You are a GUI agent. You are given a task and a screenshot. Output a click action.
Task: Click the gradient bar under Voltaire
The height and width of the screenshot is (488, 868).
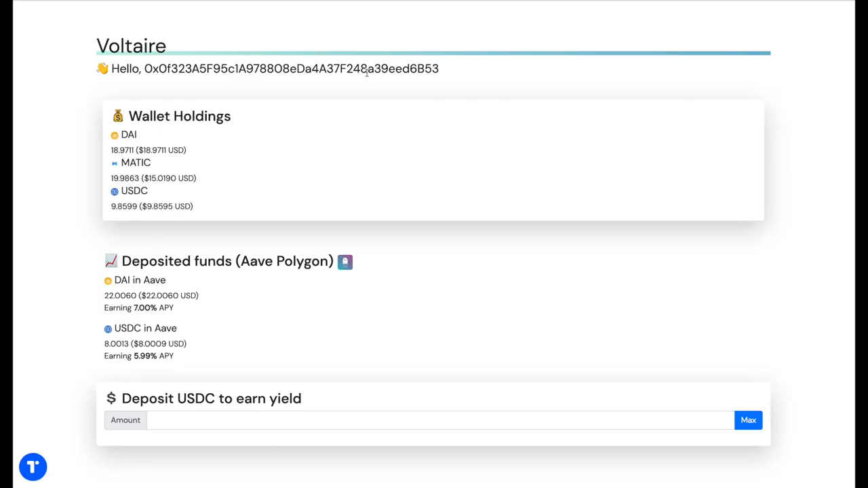click(433, 53)
